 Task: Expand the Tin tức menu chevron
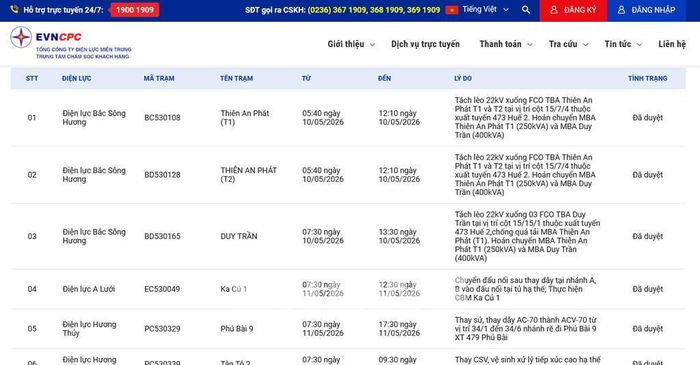tap(639, 45)
